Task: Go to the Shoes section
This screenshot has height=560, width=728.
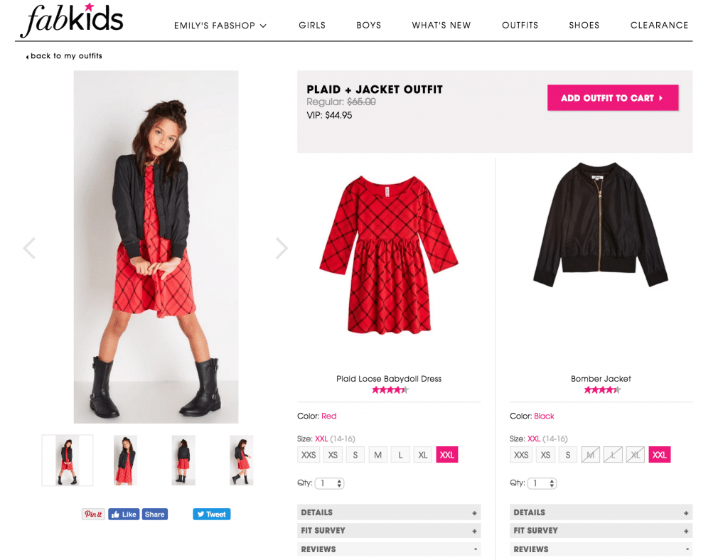Action: [584, 25]
